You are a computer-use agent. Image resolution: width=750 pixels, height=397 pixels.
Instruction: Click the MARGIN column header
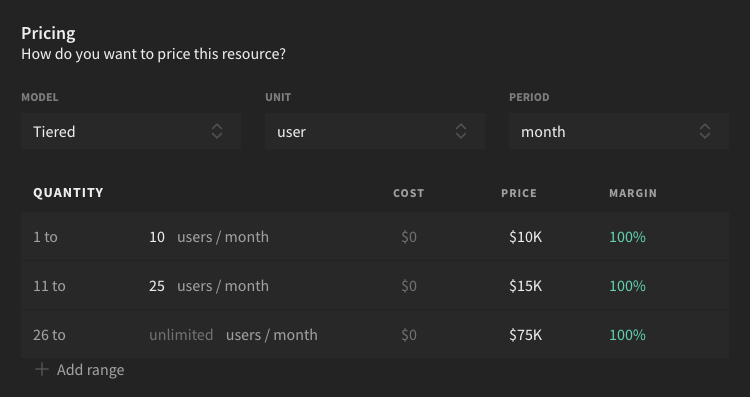633,193
